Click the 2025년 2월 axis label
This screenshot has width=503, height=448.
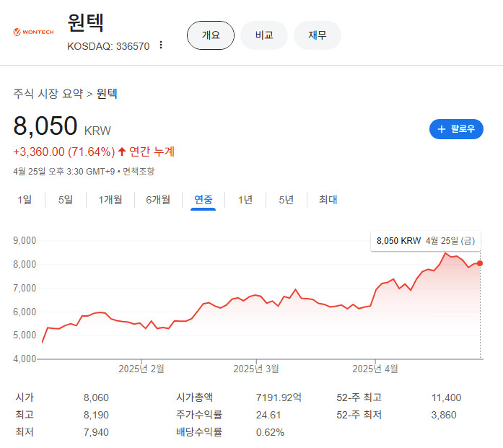pos(141,369)
